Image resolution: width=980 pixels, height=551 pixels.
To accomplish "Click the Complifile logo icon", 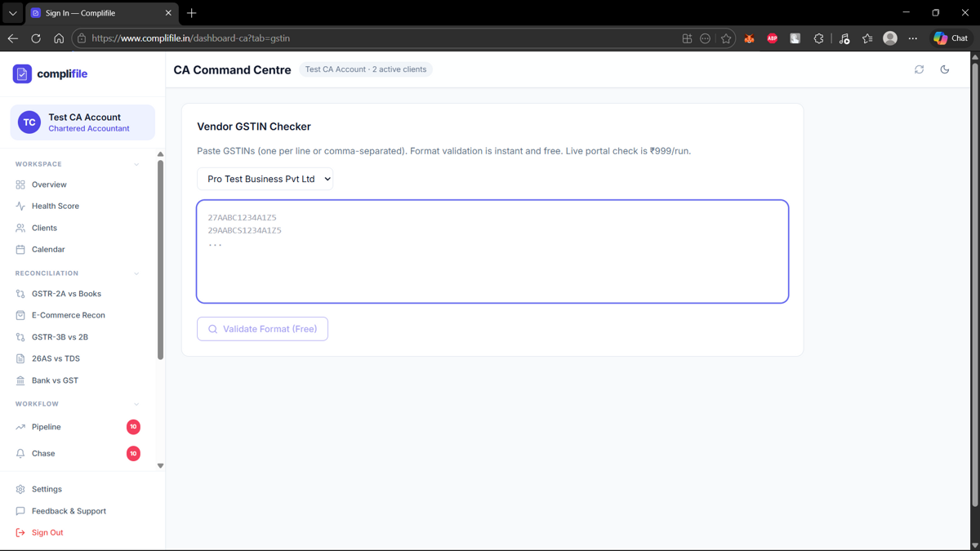I will 22,73.
